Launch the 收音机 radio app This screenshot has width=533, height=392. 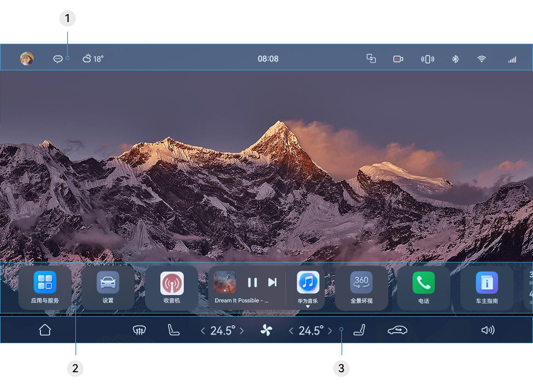[172, 284]
